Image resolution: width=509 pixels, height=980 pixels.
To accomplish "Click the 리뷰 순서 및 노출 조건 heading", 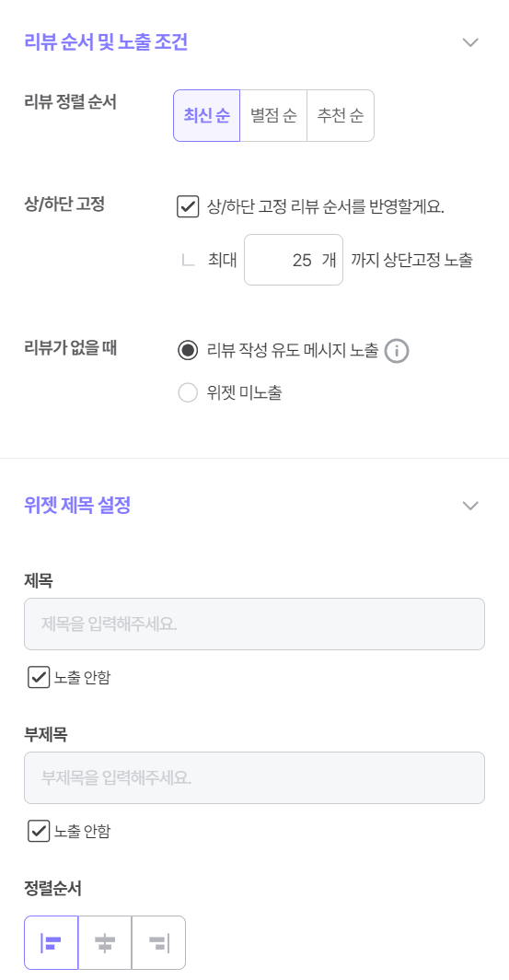I will [x=106, y=42].
